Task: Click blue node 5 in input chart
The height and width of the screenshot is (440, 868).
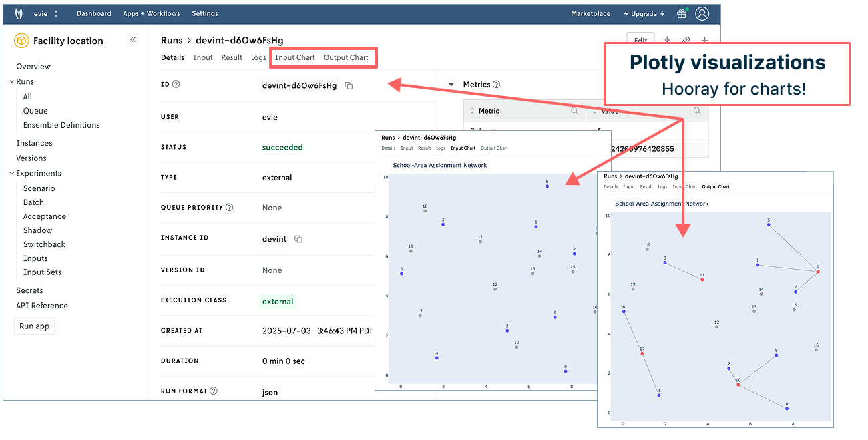Action: (x=547, y=186)
